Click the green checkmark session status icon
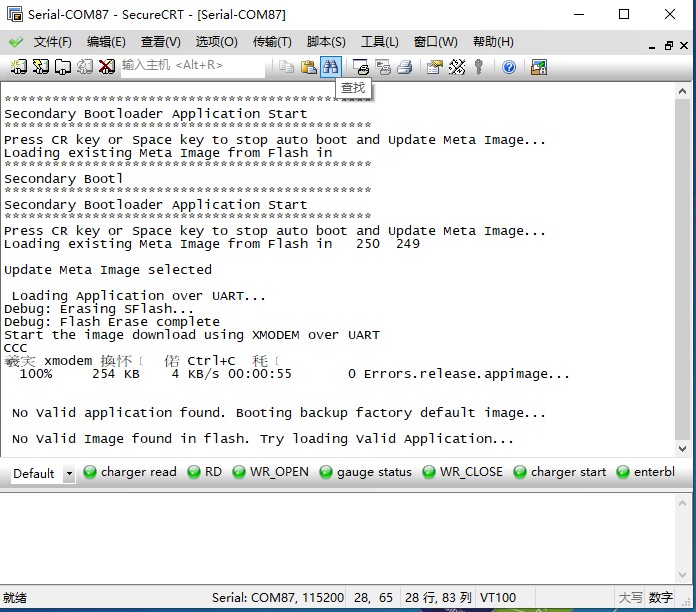Image resolution: width=696 pixels, height=612 pixels. tap(16, 42)
